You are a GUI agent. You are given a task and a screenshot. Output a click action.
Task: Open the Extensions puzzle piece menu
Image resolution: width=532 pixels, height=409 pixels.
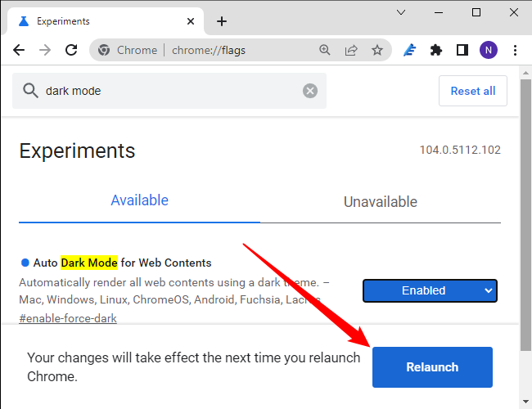[436, 50]
